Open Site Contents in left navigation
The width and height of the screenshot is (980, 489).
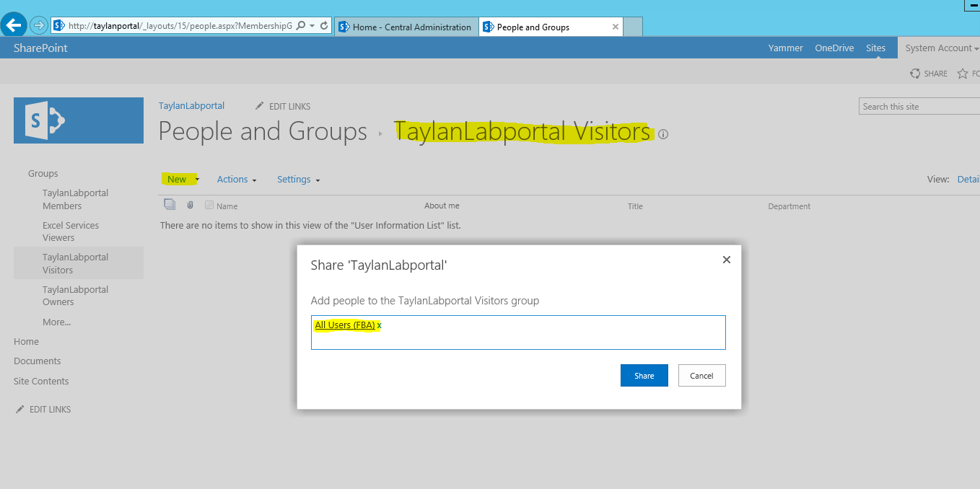pyautogui.click(x=41, y=382)
